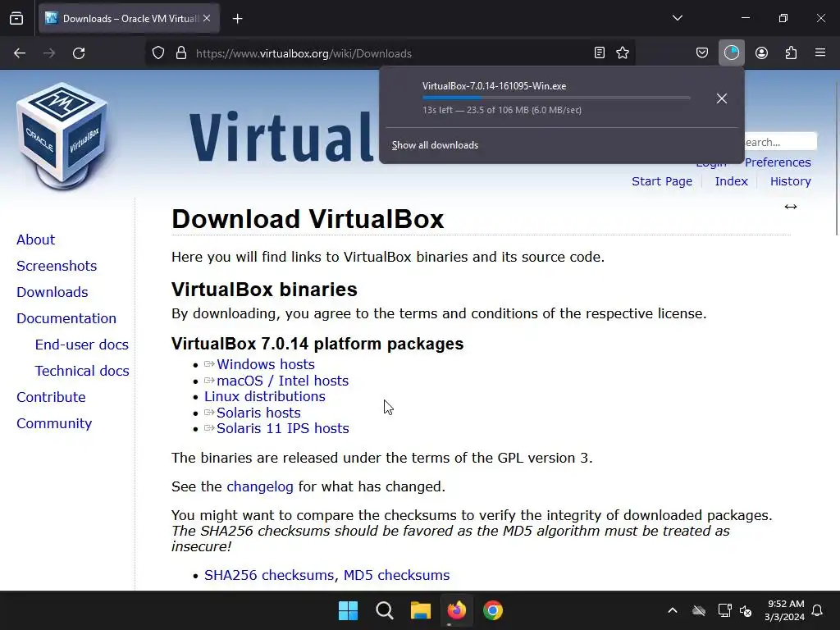Click the VirtualBox cube logo
The height and width of the screenshot is (630, 840).
tap(62, 136)
